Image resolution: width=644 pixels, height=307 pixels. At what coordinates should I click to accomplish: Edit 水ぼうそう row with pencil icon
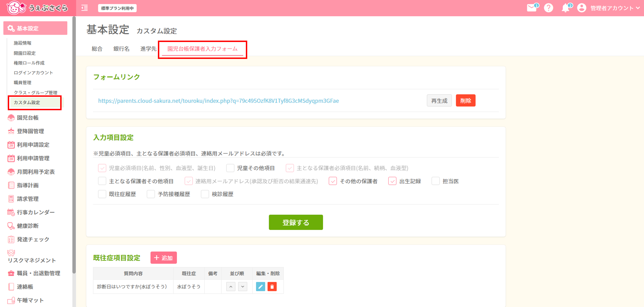pyautogui.click(x=261, y=287)
